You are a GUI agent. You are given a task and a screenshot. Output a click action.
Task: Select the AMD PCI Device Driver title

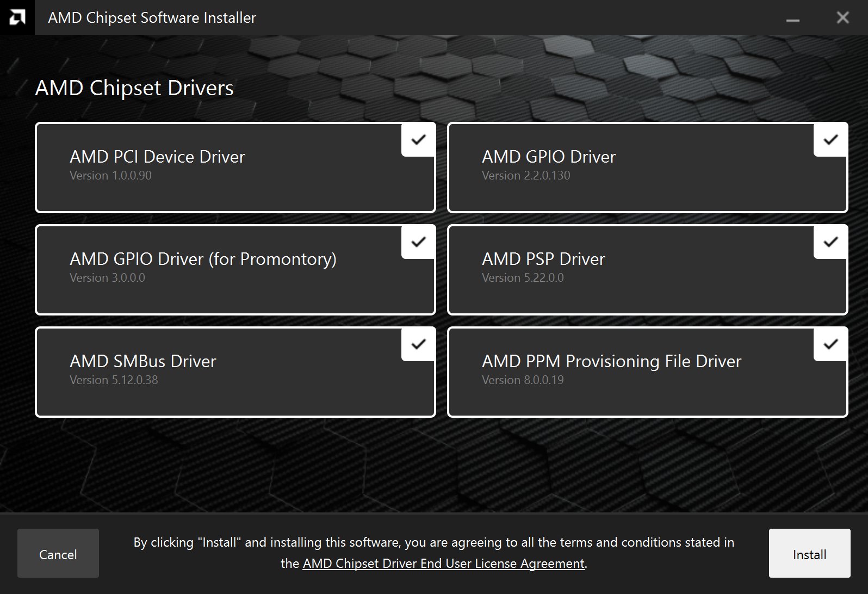click(157, 157)
